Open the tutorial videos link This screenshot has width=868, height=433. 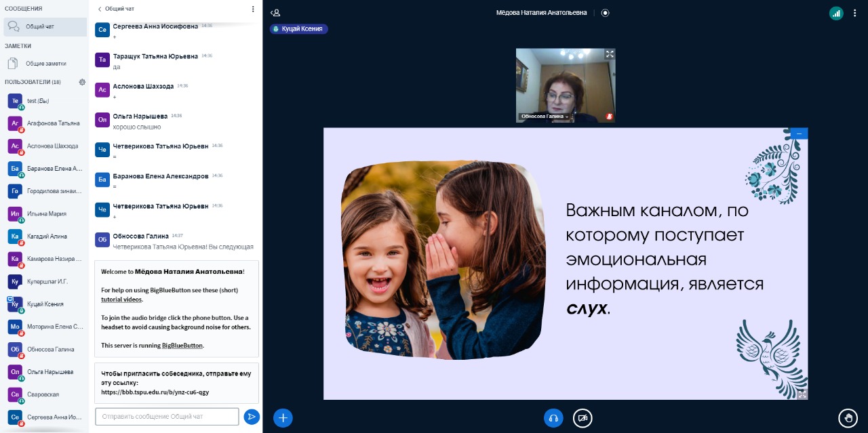pyautogui.click(x=121, y=299)
